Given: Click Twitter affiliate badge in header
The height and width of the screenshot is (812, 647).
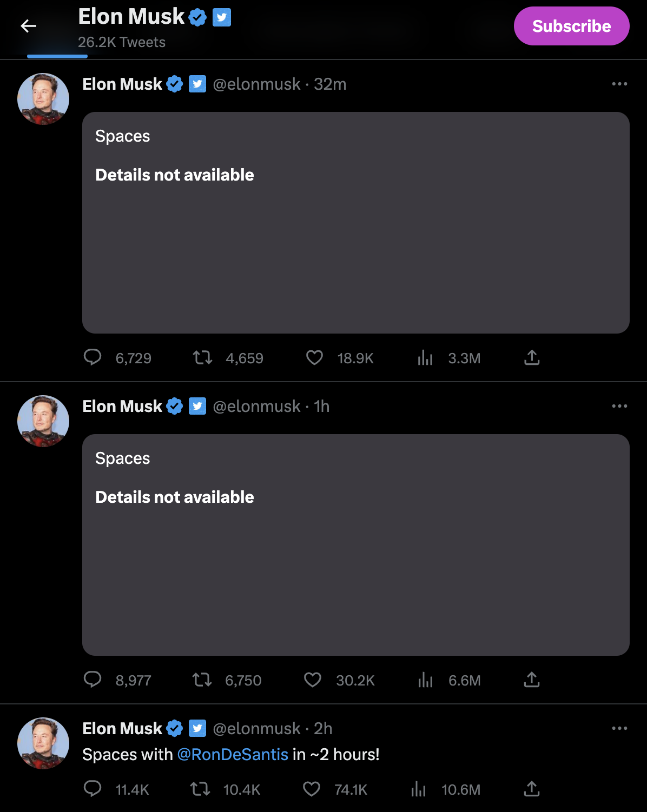Looking at the screenshot, I should click(x=222, y=17).
